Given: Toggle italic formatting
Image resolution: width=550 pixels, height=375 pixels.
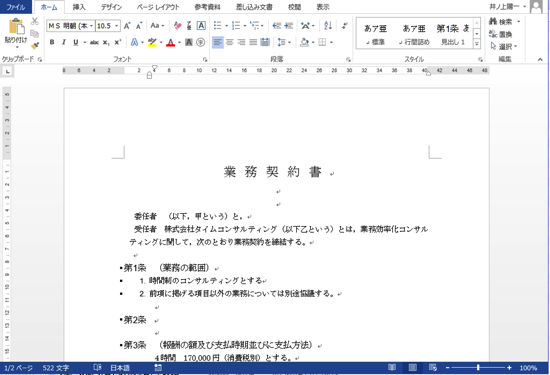Looking at the screenshot, I should (x=64, y=42).
